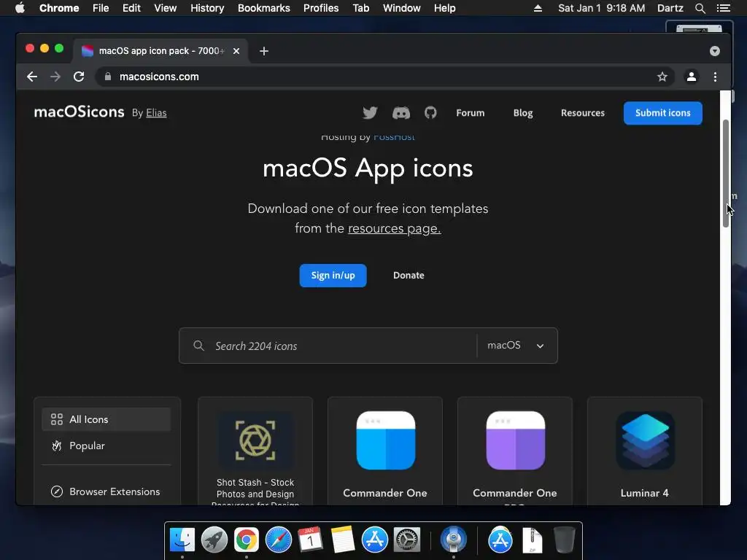The image size is (747, 560).
Task: Click the Dartz user name in the menu bar
Action: tap(670, 8)
